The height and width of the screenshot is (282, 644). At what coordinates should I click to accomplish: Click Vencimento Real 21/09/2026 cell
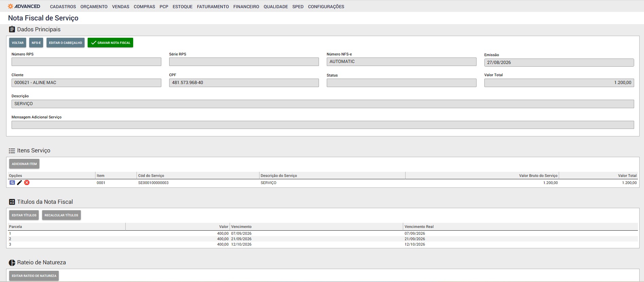[415, 239]
